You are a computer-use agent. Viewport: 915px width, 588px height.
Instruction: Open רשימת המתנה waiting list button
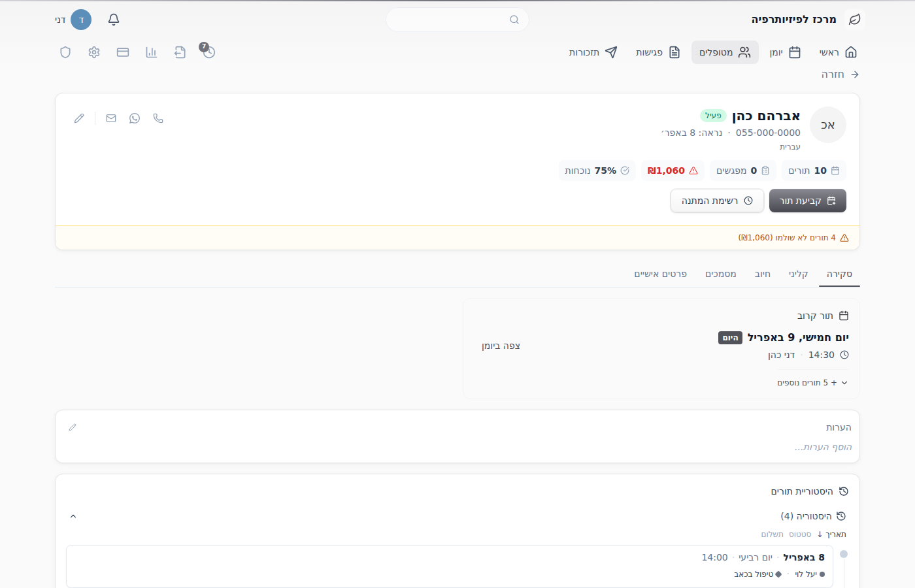[717, 201]
